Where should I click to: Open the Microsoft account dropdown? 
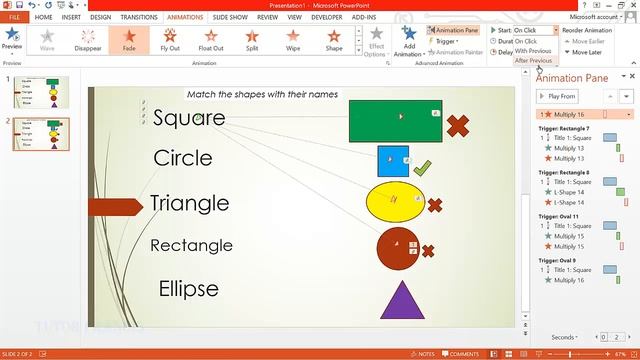[x=596, y=17]
